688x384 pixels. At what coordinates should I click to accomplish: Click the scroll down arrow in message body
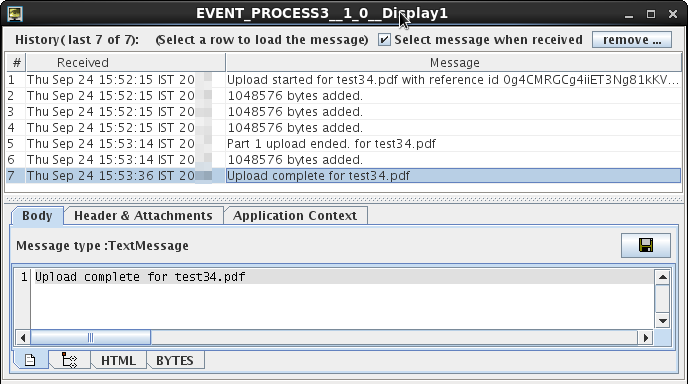coord(662,321)
